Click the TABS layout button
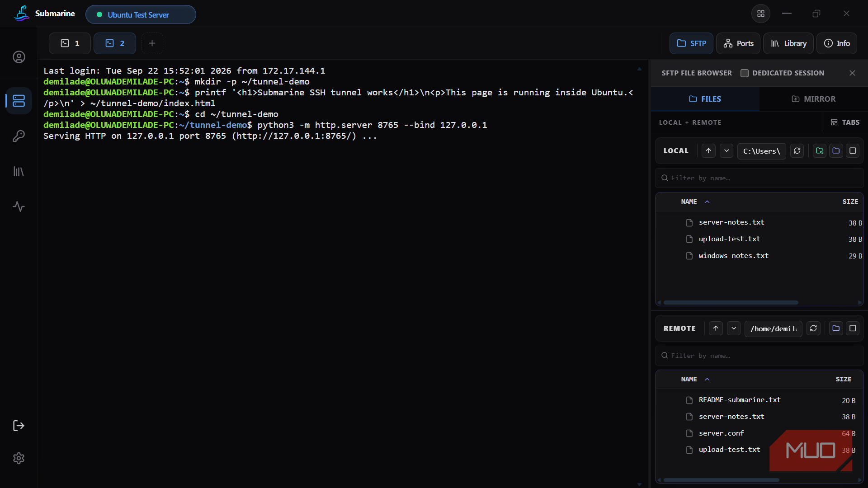Screen dimensions: 868x488 click(845, 122)
